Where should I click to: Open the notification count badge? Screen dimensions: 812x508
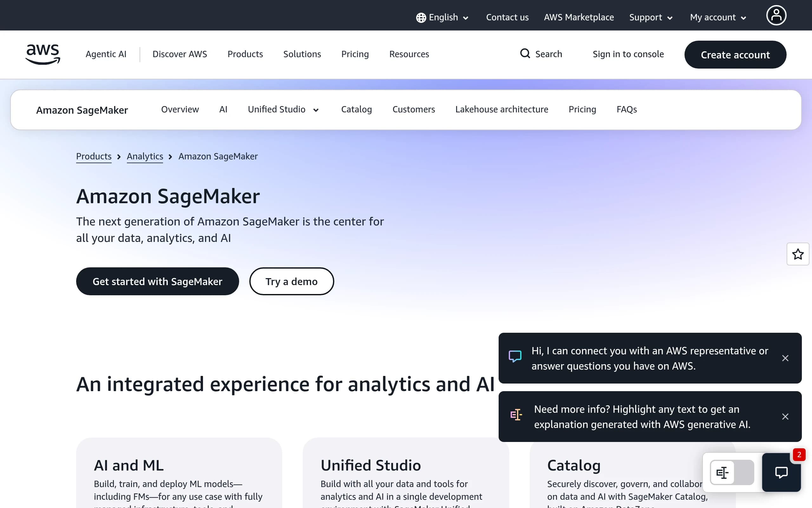[799, 455]
